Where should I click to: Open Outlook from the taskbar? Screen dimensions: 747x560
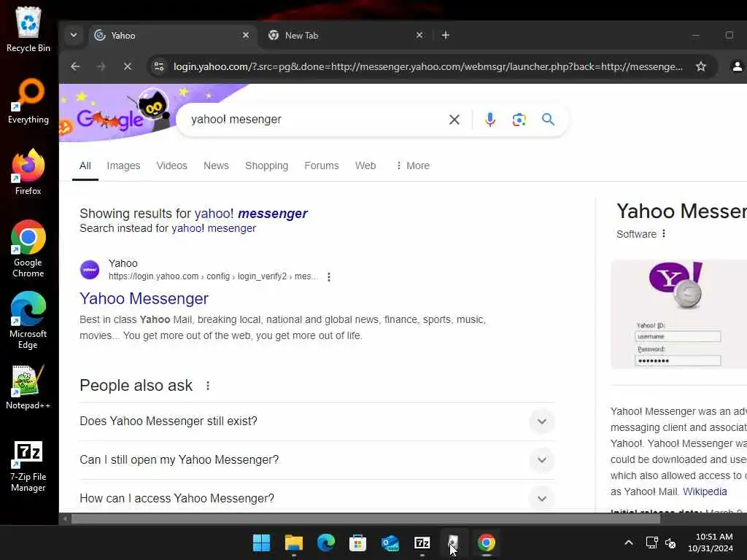tap(390, 542)
